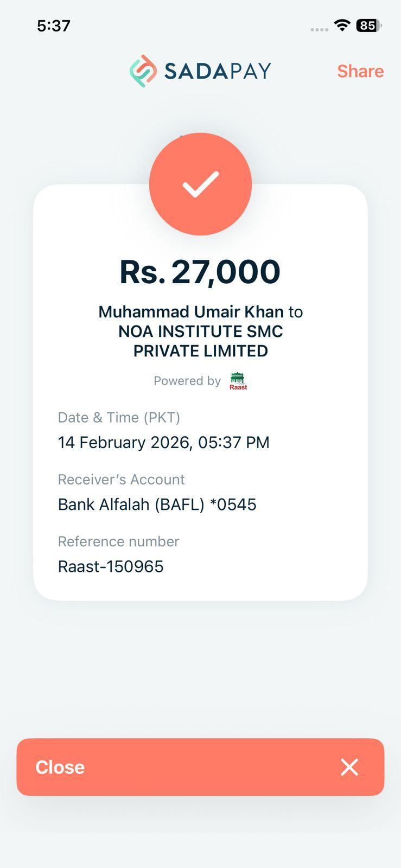Tap reference value Raast-150965

click(111, 566)
